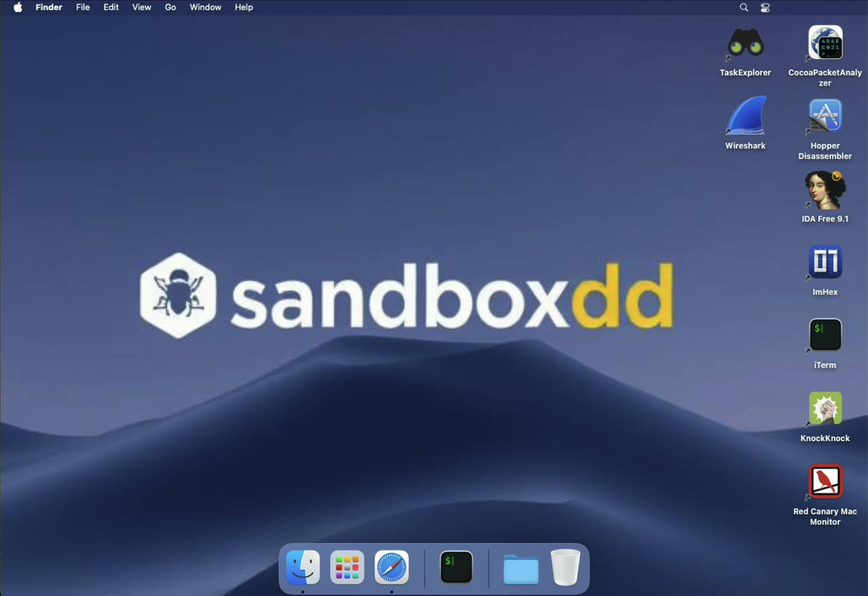Open Control Center in the menu bar
The width and height of the screenshot is (868, 596).
click(765, 7)
